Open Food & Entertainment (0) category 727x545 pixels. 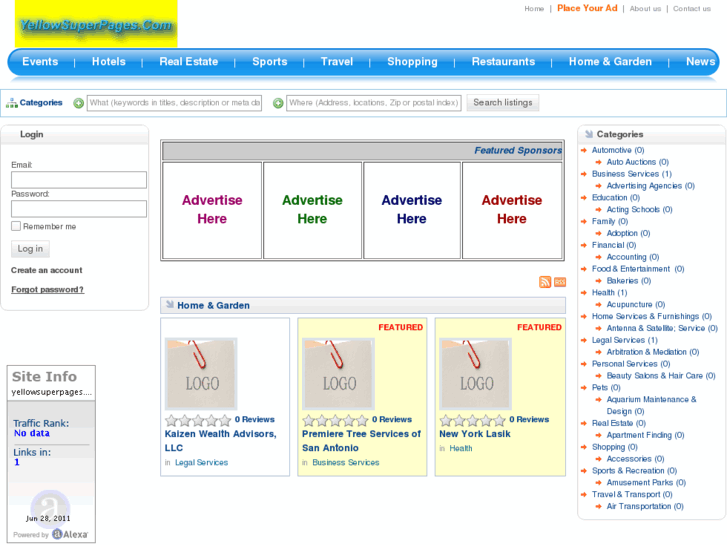coord(638,269)
